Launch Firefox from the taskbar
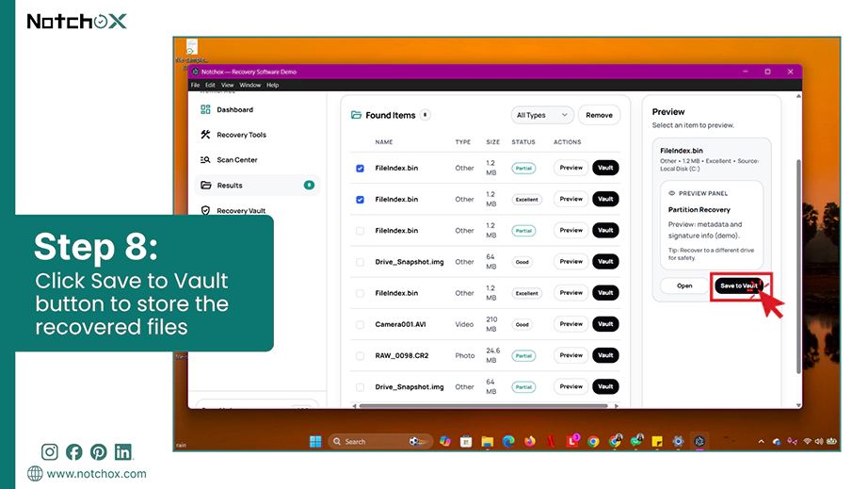 coord(530,441)
